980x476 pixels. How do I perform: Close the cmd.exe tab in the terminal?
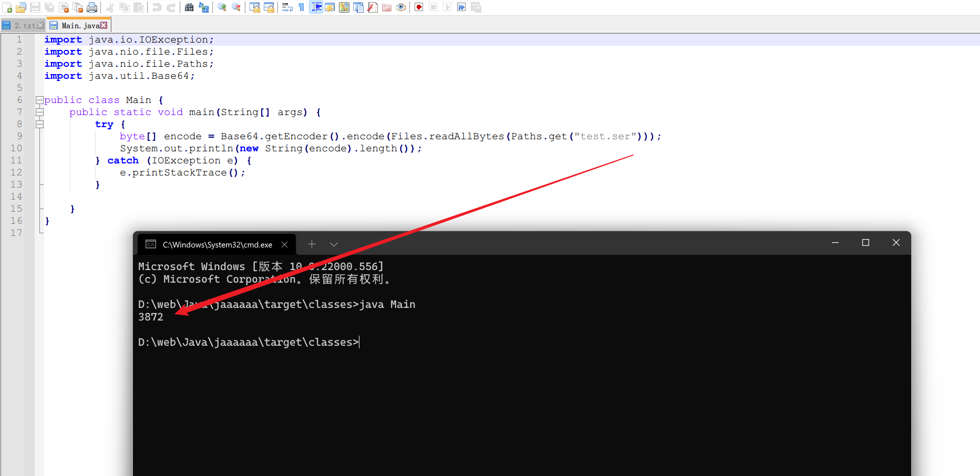click(284, 244)
